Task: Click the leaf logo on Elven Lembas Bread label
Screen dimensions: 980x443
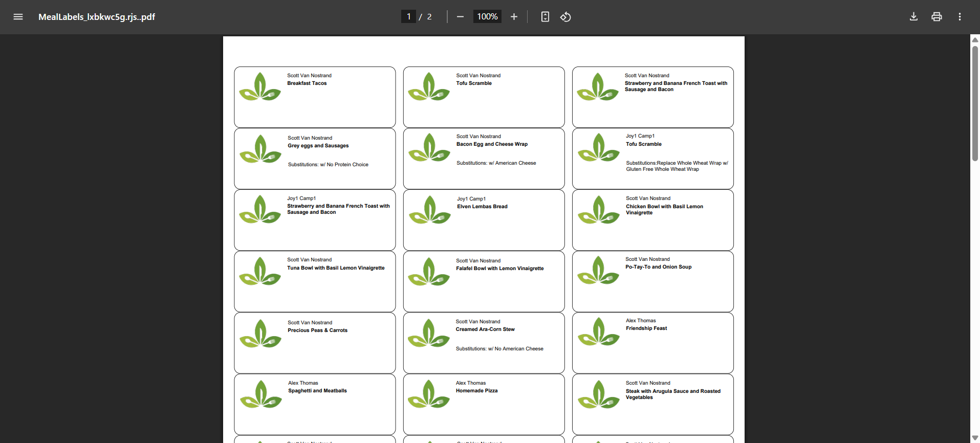Action: pos(430,210)
